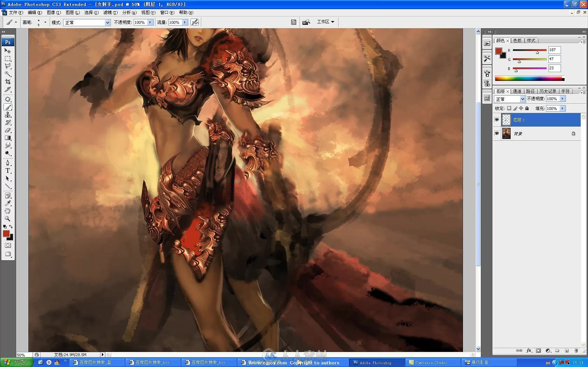Delete layer trash button
588x367 pixels.
pos(576,350)
